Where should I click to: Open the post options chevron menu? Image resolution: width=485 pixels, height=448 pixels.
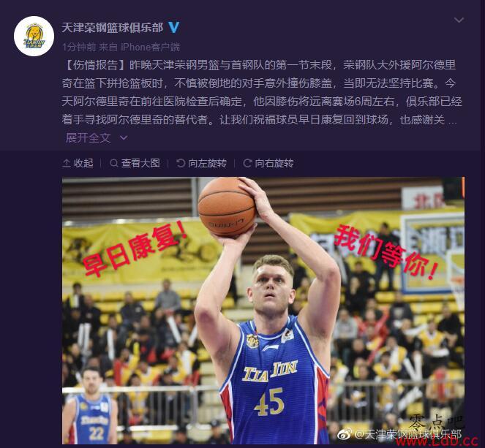click(459, 20)
